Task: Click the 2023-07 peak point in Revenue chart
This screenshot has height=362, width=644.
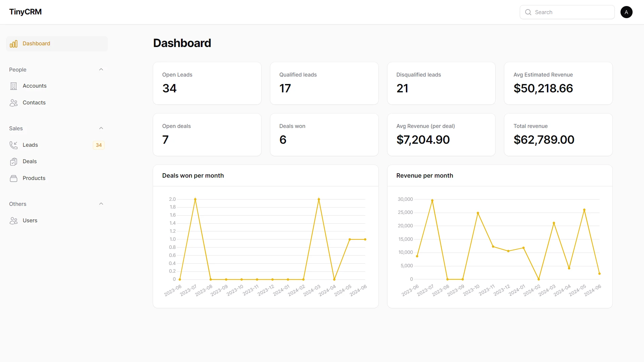Action: [432, 200]
